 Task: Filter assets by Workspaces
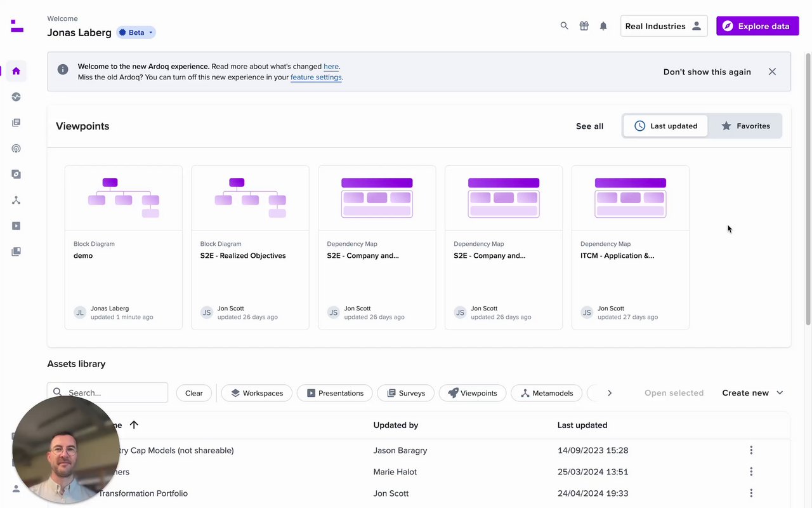[256, 393]
